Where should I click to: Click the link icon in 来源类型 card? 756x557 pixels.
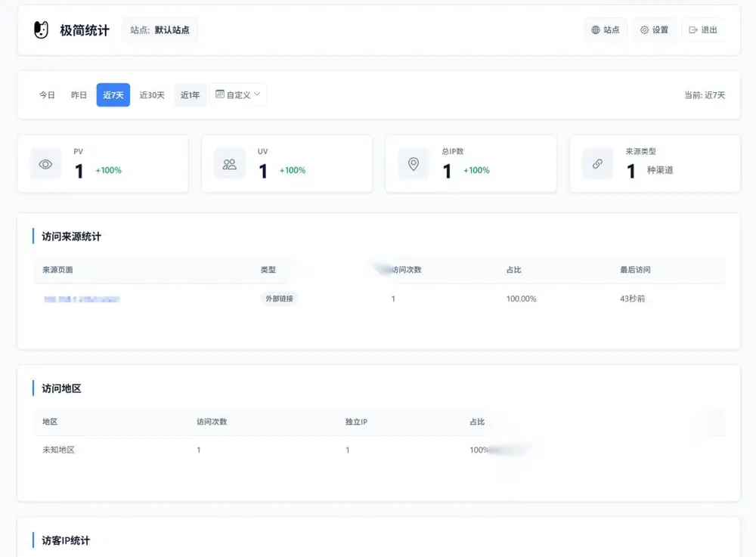[597, 164]
